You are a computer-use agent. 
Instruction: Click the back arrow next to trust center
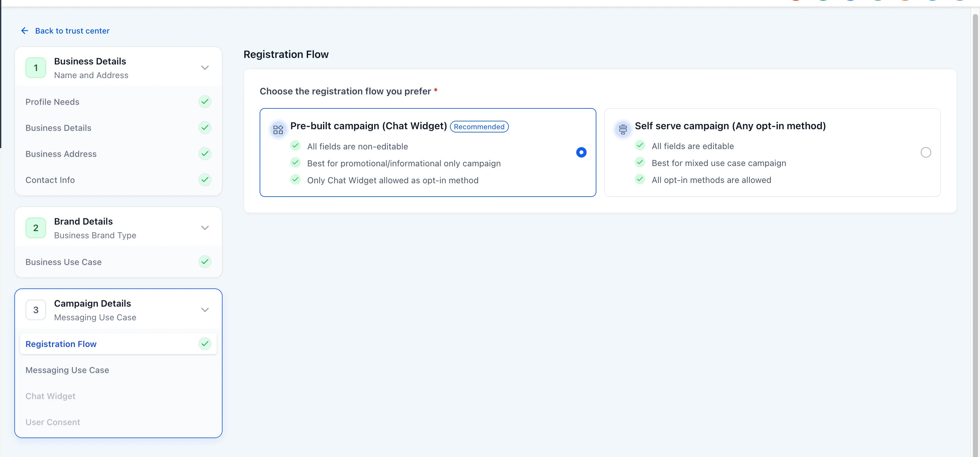tap(24, 31)
